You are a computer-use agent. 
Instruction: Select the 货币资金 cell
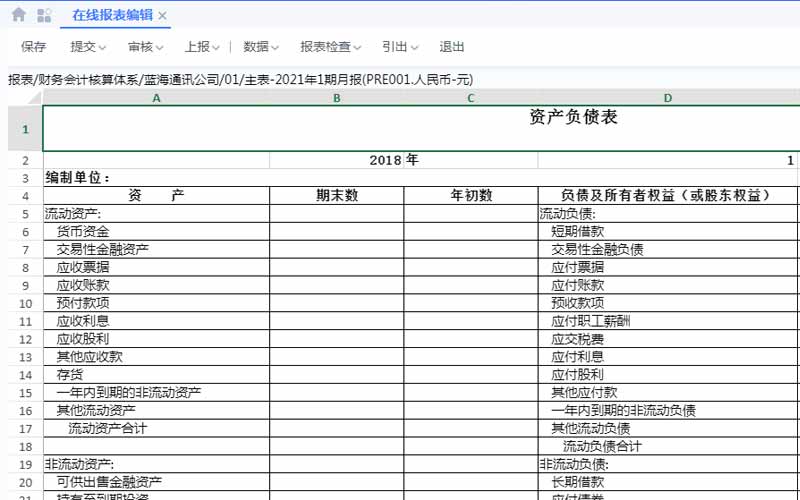coord(156,232)
